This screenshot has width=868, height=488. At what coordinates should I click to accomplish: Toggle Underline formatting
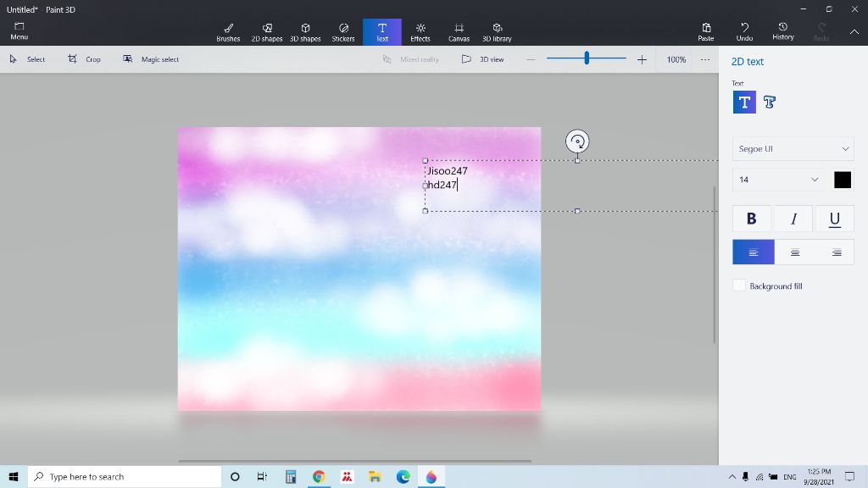coord(834,219)
